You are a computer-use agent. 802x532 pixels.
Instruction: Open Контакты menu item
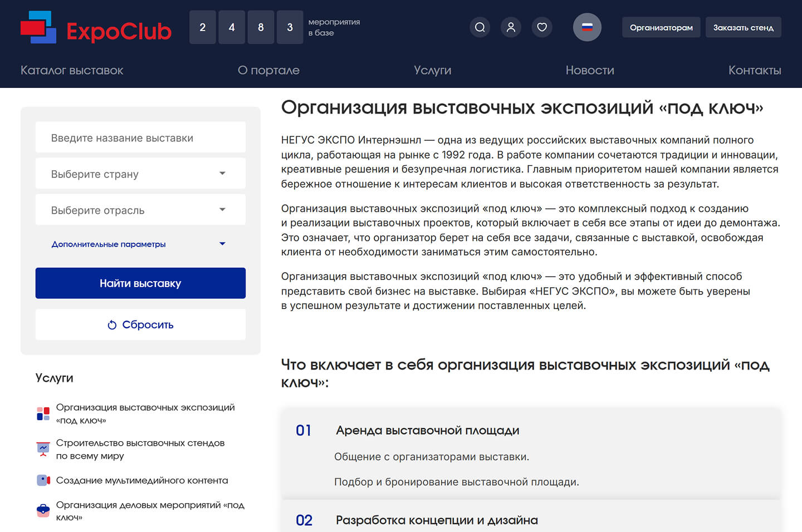(x=755, y=70)
